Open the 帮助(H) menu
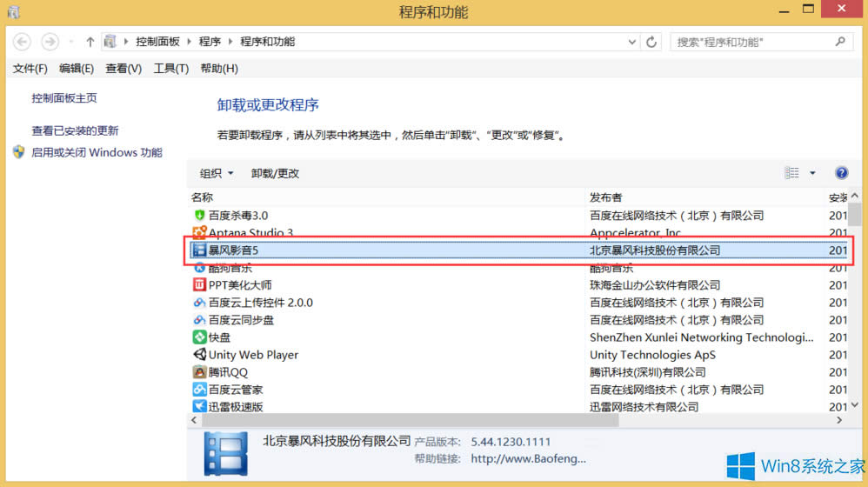 (x=219, y=69)
